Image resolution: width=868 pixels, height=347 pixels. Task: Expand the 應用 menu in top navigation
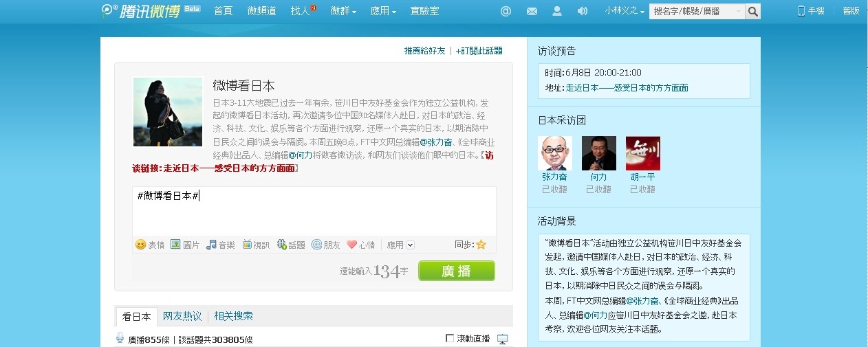tap(383, 11)
